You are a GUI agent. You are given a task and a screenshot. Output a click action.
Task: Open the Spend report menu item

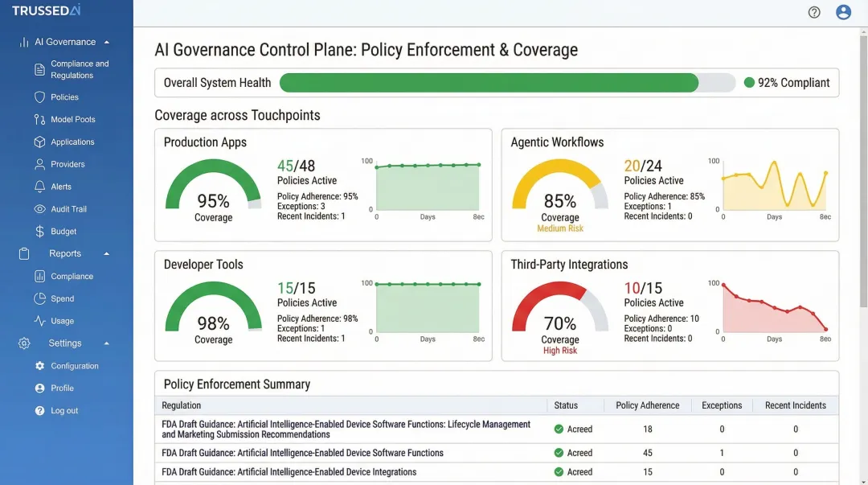click(64, 298)
